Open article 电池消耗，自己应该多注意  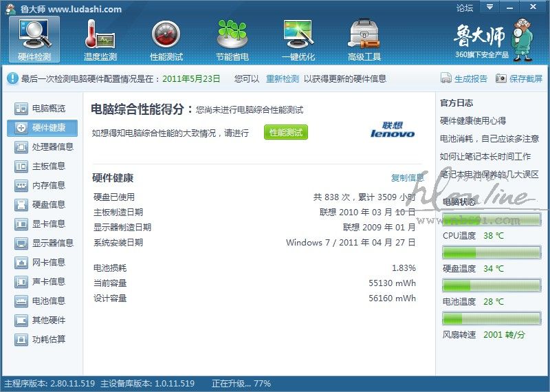coord(489,139)
